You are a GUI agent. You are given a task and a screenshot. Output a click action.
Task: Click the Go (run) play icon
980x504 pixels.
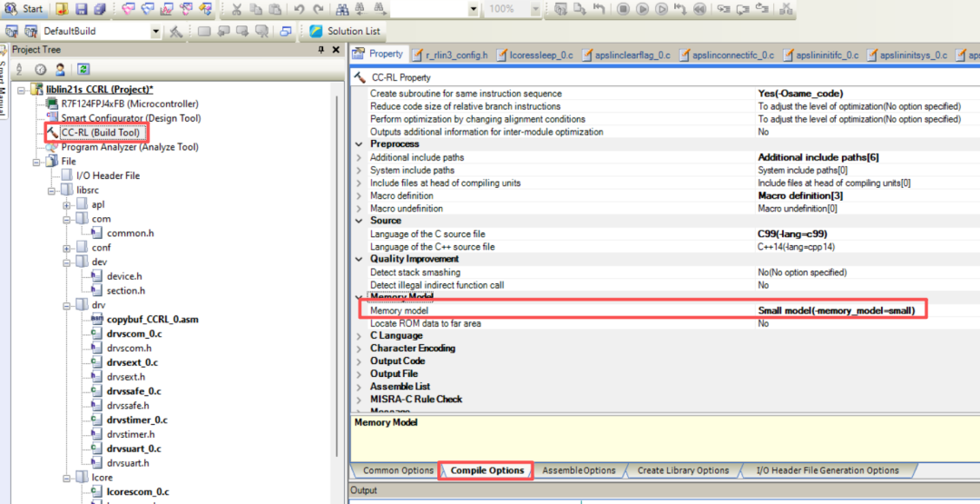click(642, 9)
